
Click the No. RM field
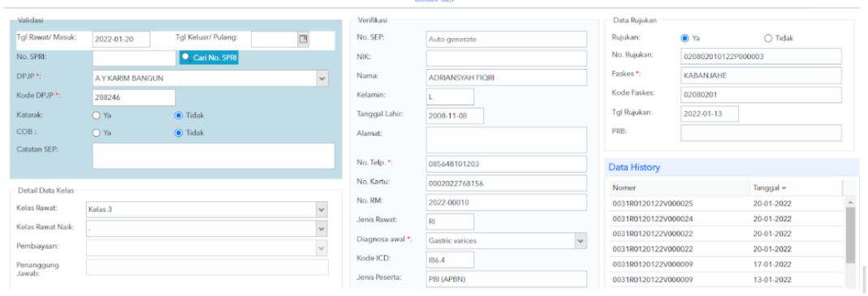point(507,203)
